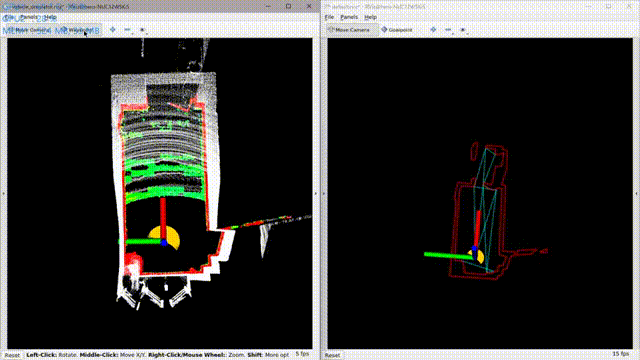
Task: Click the remove tool minus icon in left window
Action: click(128, 29)
